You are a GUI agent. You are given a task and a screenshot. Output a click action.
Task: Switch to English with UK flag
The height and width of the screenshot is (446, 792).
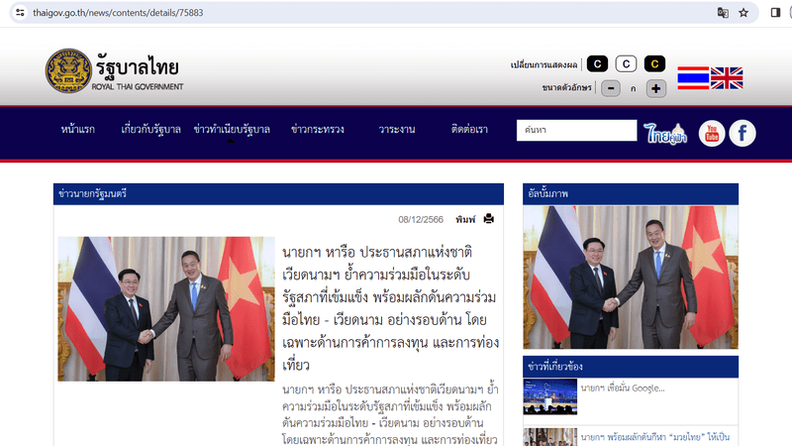coord(727,78)
